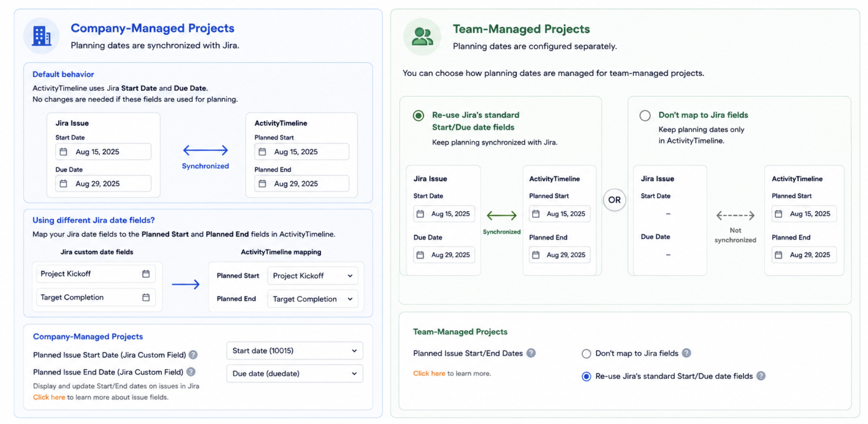
Task: Click the ActivityTimeline mapping column label
Action: (x=281, y=252)
